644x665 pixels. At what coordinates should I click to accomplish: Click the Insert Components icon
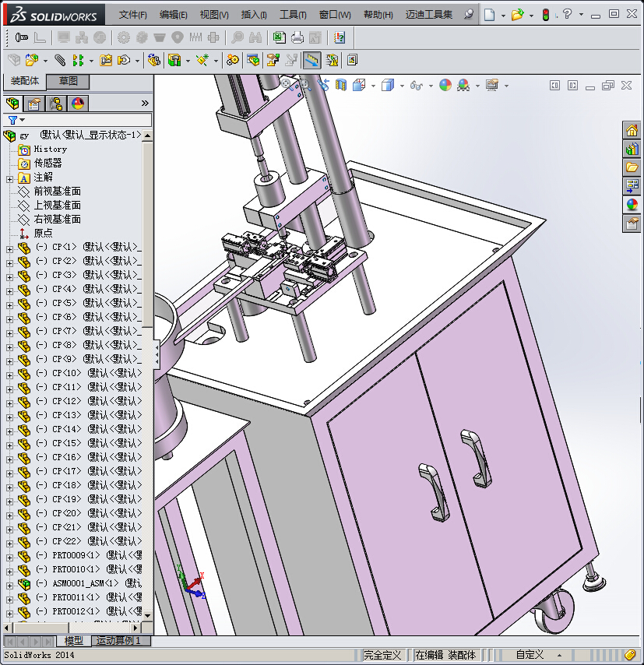[32, 60]
